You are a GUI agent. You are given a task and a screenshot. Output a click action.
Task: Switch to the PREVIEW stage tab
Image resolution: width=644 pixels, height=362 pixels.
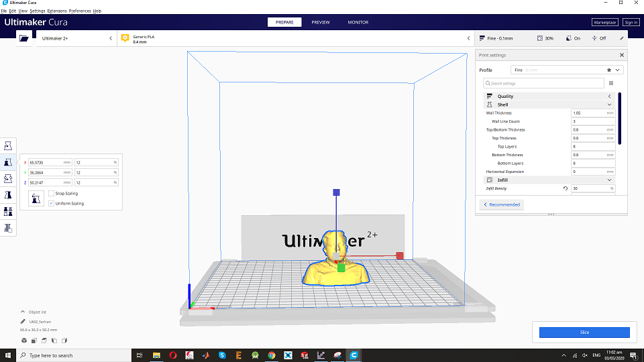[x=321, y=22]
